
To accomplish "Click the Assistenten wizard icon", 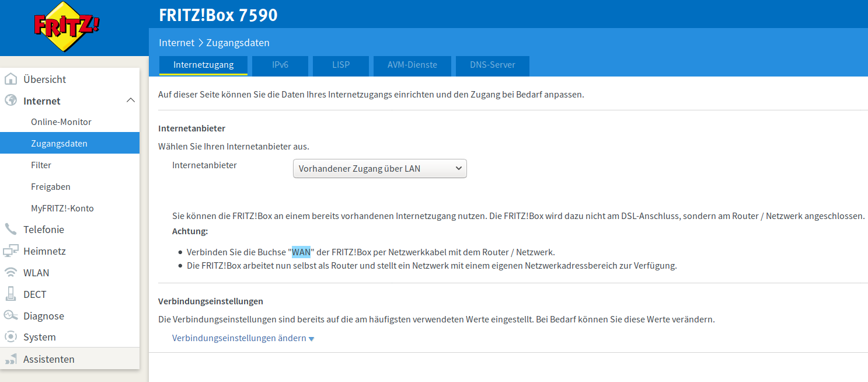I will pyautogui.click(x=11, y=359).
